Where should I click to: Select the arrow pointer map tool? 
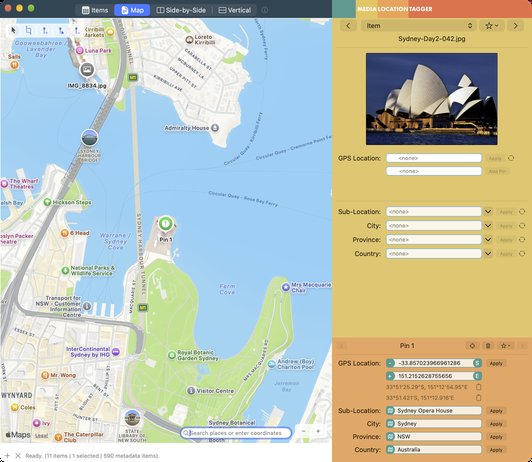coord(13,31)
